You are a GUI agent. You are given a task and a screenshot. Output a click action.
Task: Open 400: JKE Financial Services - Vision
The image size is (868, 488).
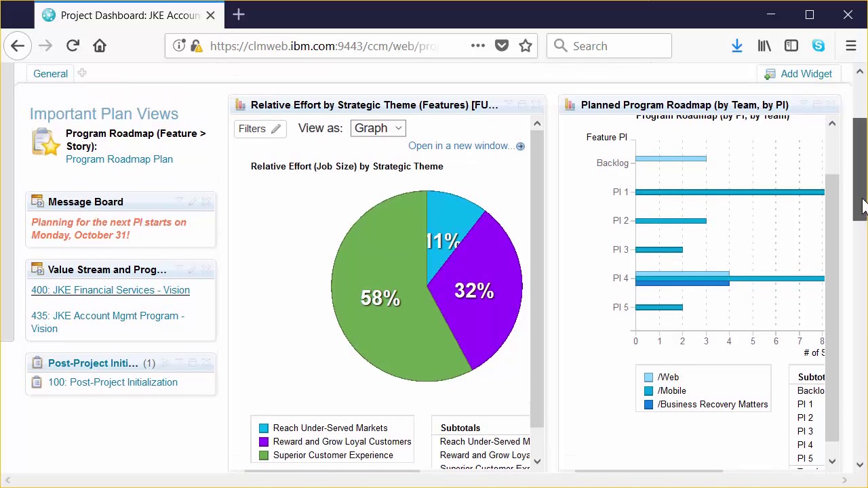click(111, 290)
